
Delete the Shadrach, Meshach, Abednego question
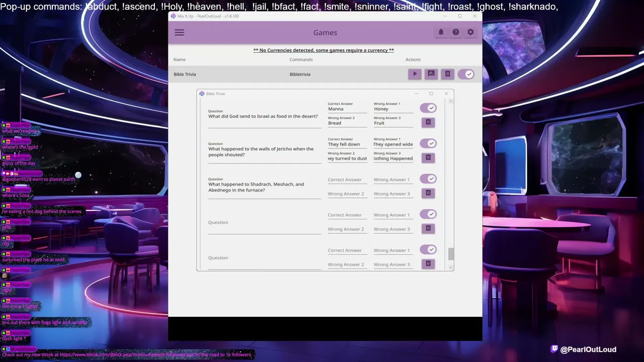click(x=428, y=193)
